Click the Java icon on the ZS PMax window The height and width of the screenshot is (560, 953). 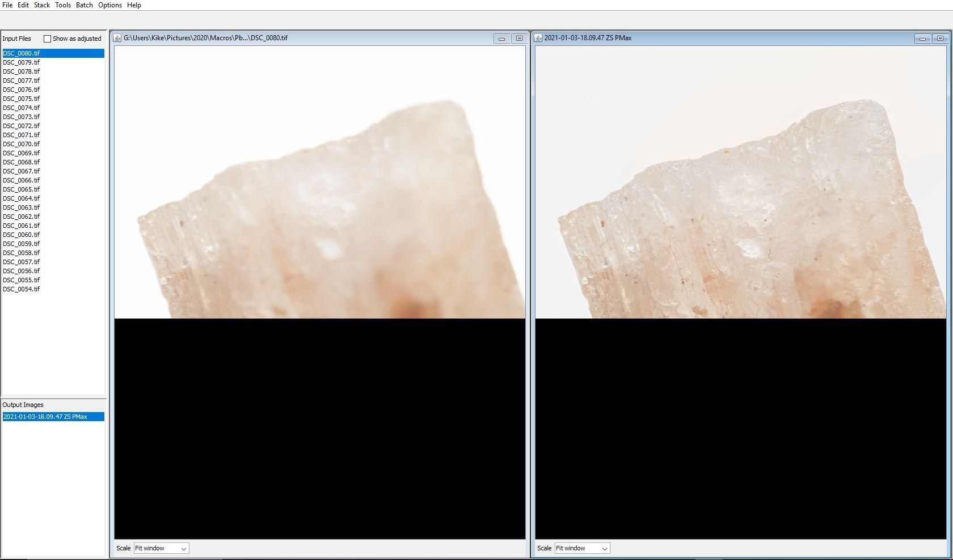click(538, 38)
